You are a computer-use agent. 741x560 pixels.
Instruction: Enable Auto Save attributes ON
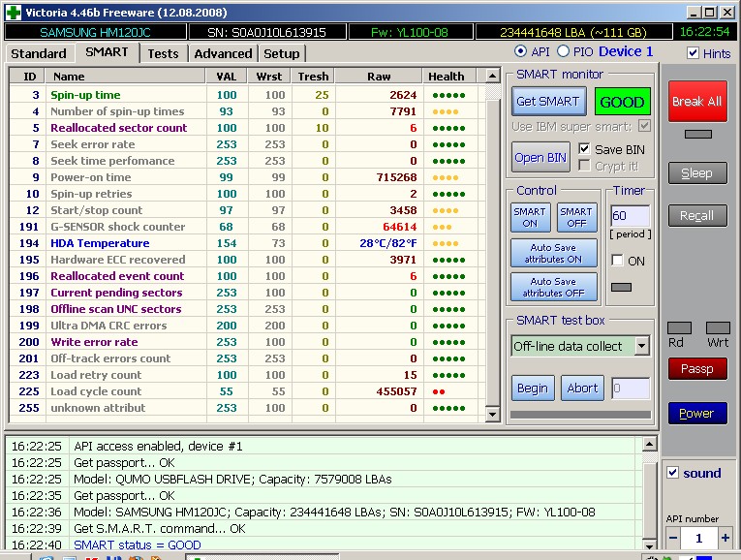point(553,253)
